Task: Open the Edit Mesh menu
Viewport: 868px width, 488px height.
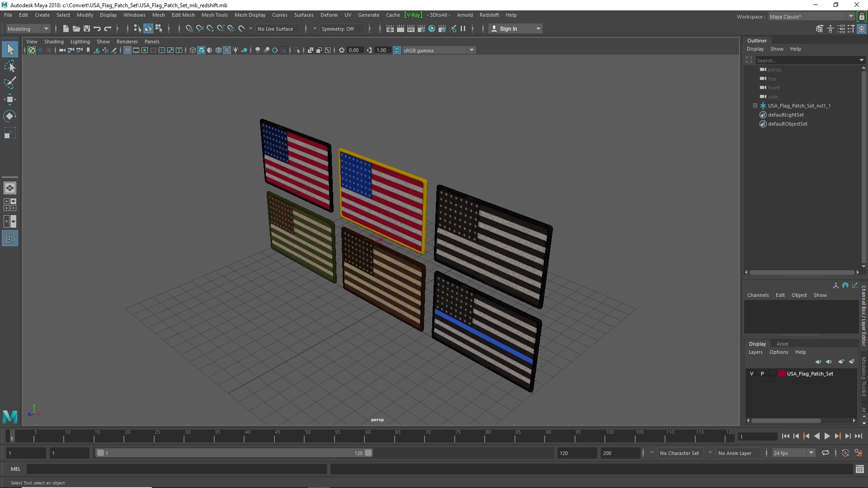Action: tap(183, 15)
